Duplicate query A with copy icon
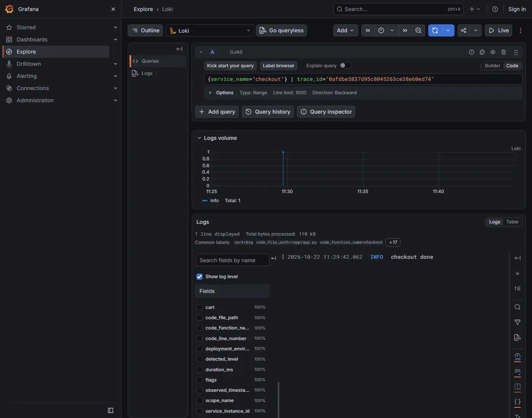The width and height of the screenshot is (532, 418). pyautogui.click(x=482, y=52)
